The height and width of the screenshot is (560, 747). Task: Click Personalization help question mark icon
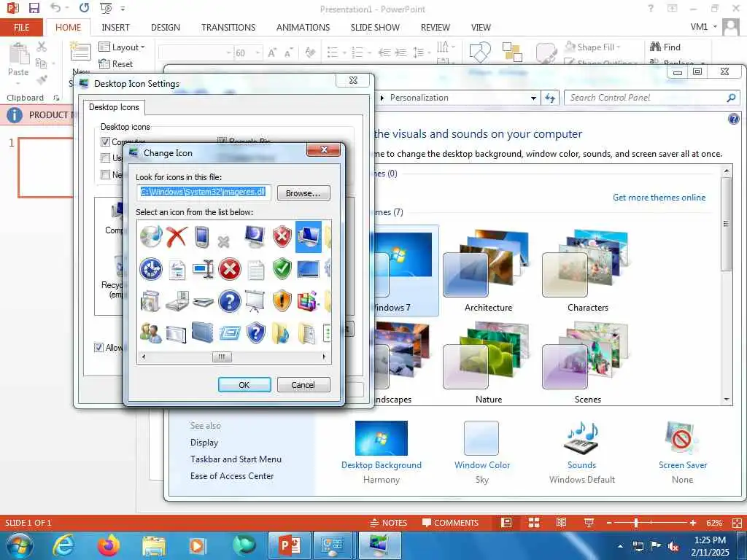734,119
